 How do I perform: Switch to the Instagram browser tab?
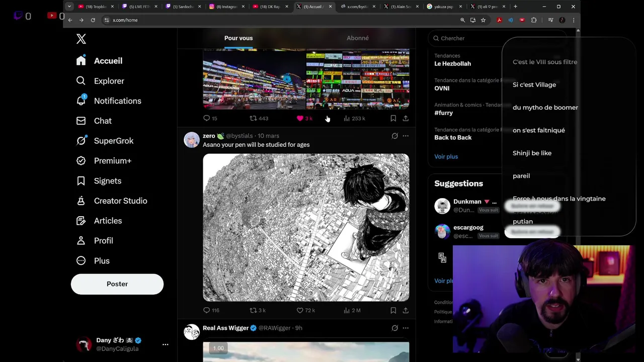tap(226, 7)
